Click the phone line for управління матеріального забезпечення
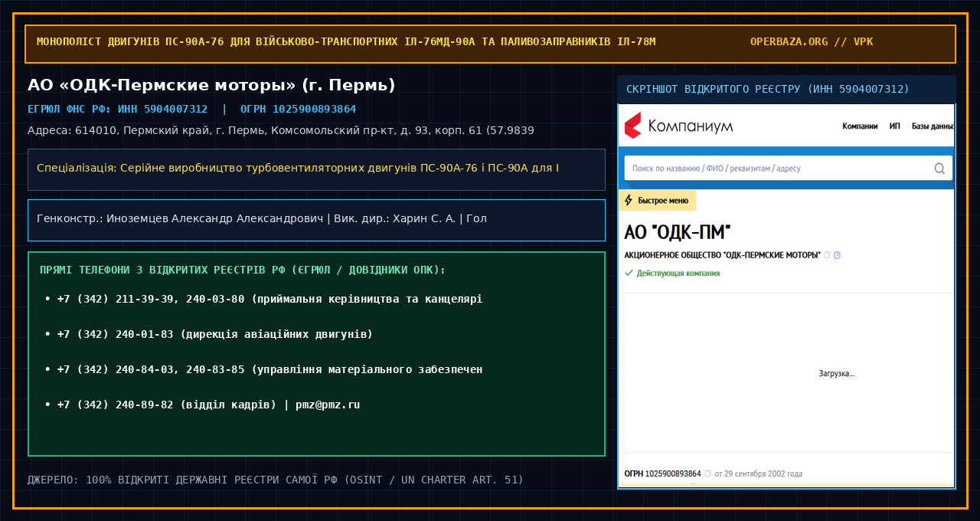The height and width of the screenshot is (521, 980). (263, 369)
